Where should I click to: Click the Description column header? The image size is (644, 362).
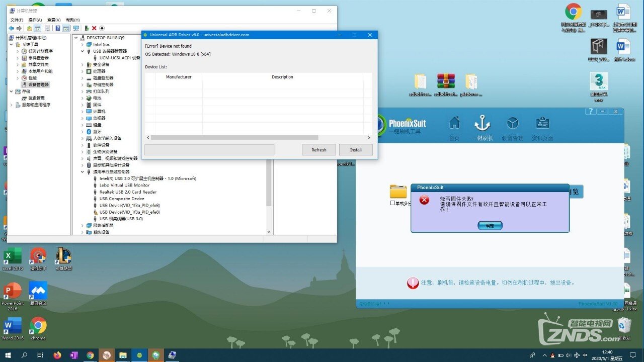coord(282,77)
